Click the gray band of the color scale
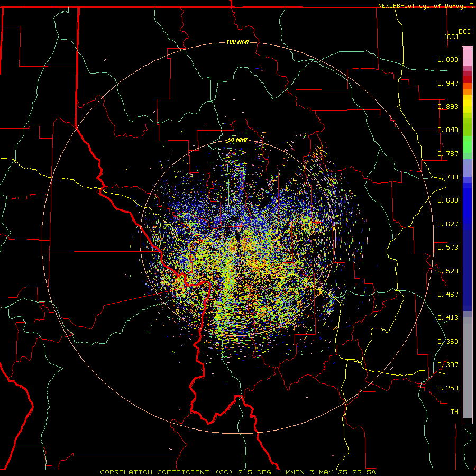Viewport: 476px width, 476px height. pyautogui.click(x=467, y=368)
